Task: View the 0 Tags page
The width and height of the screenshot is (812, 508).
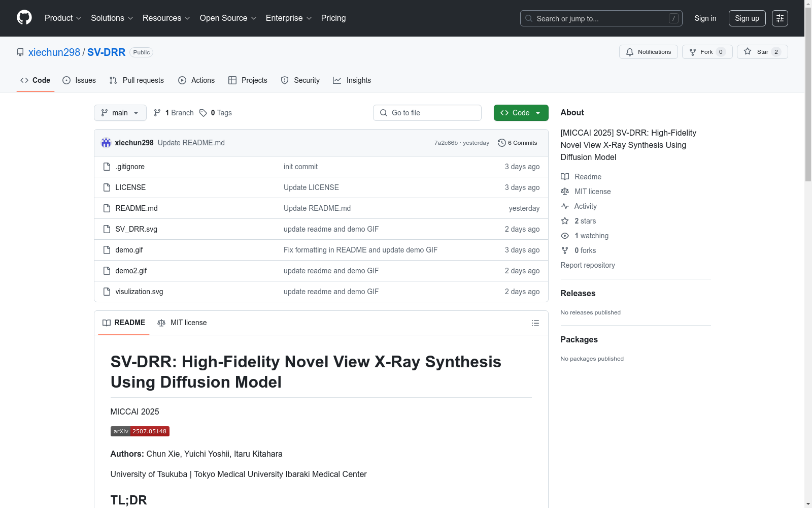Action: pyautogui.click(x=216, y=113)
